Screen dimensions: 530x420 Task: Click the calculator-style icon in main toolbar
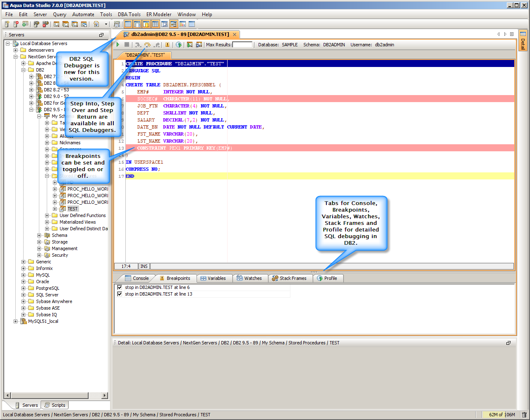pos(117,24)
